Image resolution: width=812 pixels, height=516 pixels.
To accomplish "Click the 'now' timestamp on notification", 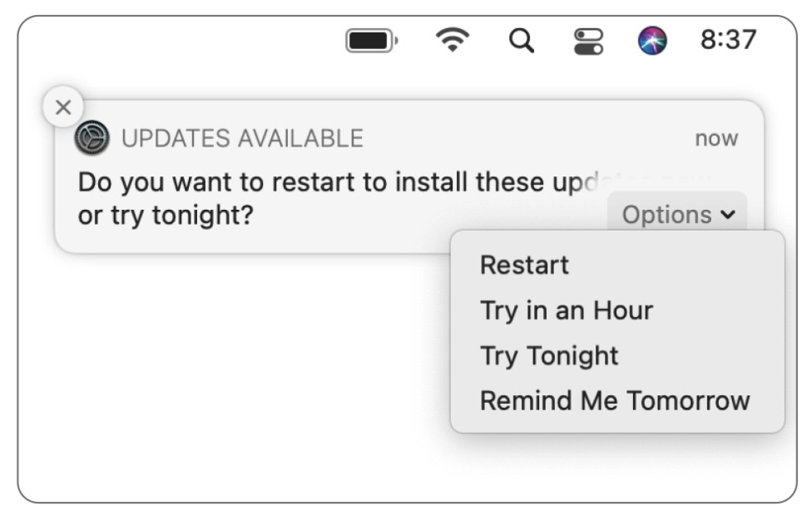I will [x=716, y=138].
